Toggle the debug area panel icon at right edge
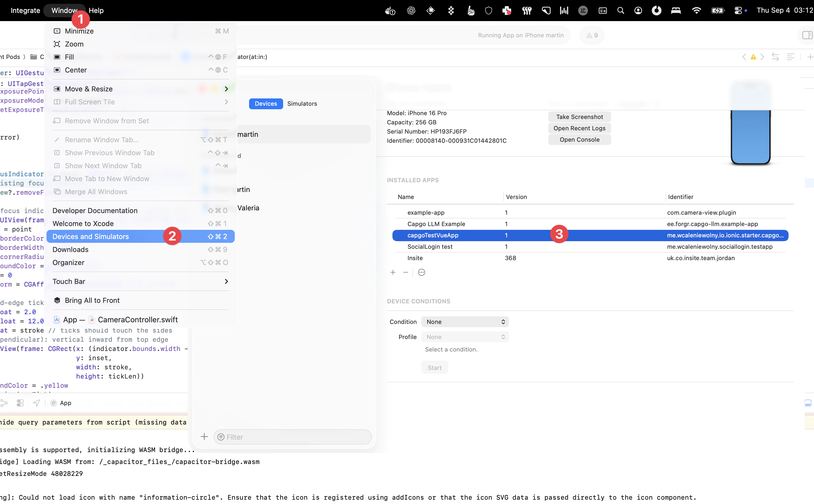The height and width of the screenshot is (504, 814). click(x=808, y=403)
